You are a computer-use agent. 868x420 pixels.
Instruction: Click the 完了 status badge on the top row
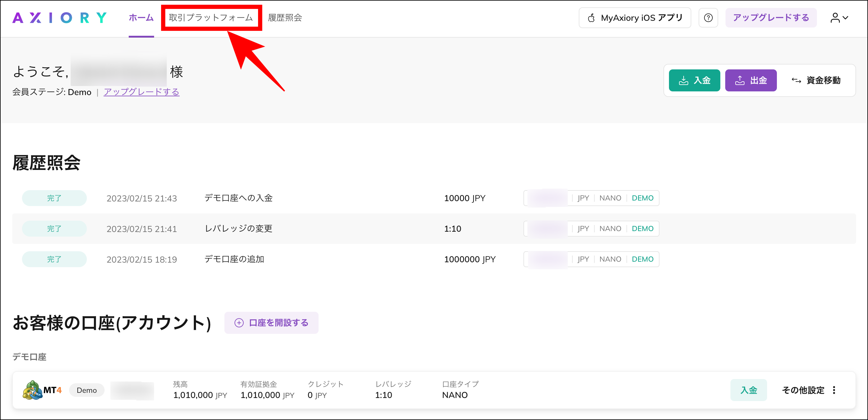[x=54, y=198]
